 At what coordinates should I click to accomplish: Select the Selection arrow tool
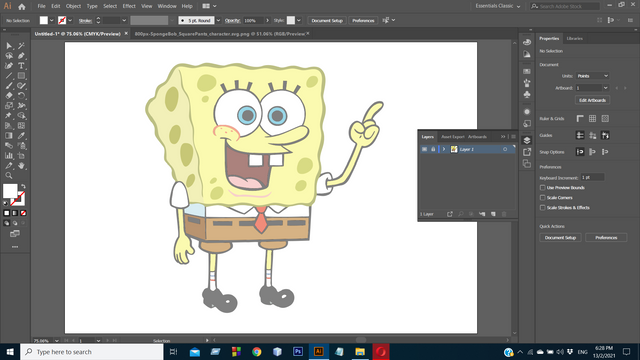(9, 46)
